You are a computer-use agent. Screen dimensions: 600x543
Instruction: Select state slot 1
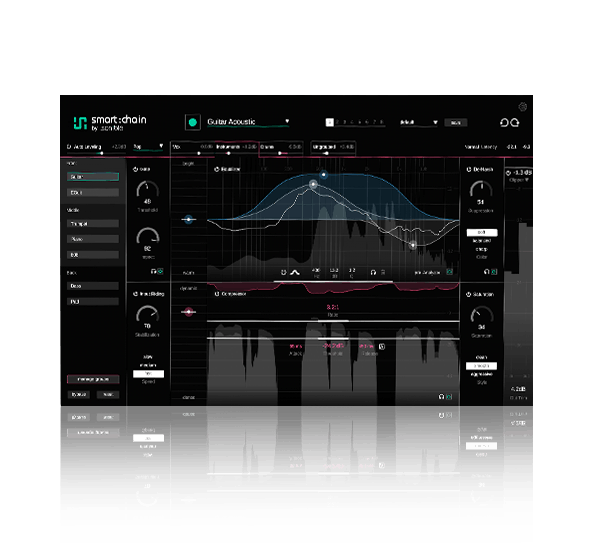tap(329, 122)
